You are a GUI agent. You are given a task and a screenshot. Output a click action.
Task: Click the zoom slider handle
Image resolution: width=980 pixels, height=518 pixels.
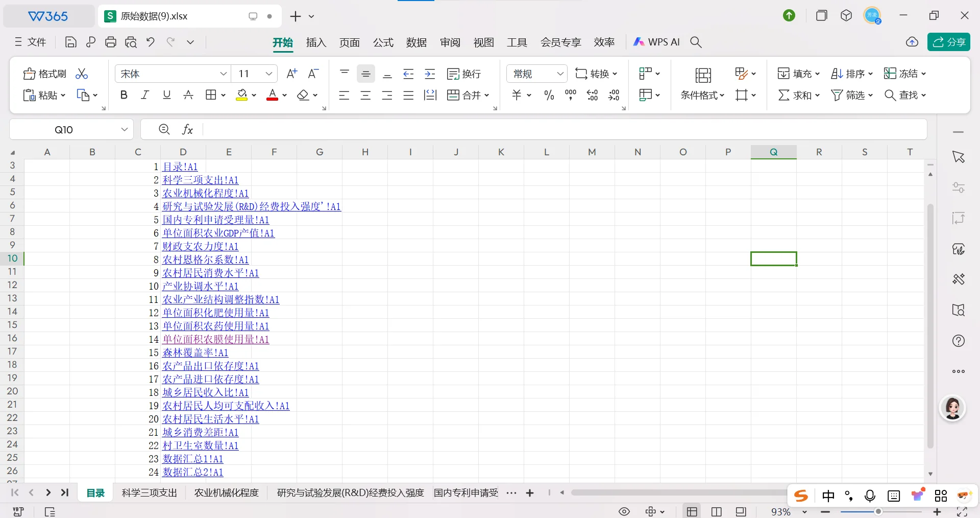878,511
